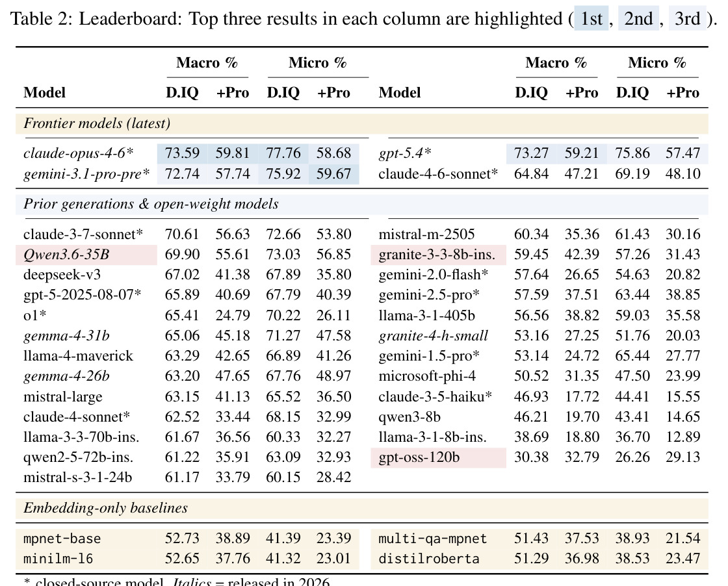The width and height of the screenshot is (728, 586).
Task: Click the gemini-1.5-pro* model name
Action: [x=429, y=356]
